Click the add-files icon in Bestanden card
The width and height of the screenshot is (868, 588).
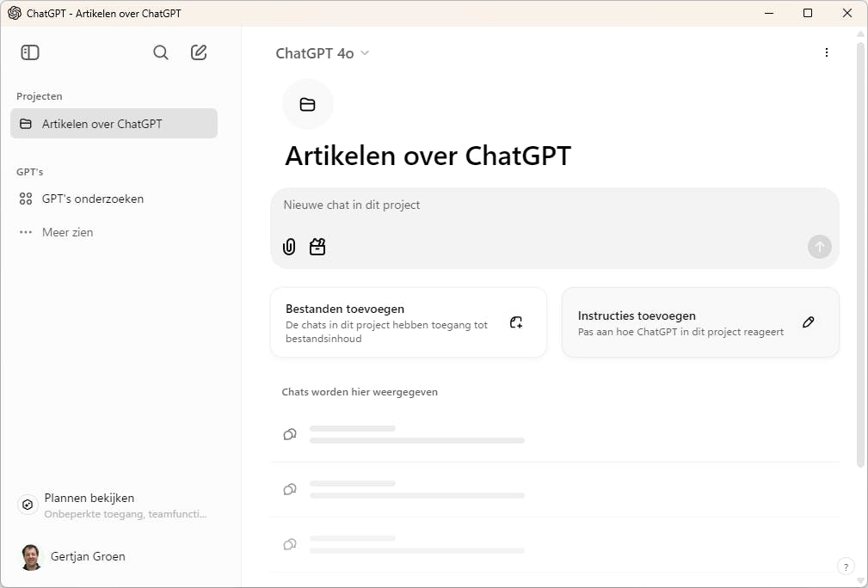click(516, 322)
